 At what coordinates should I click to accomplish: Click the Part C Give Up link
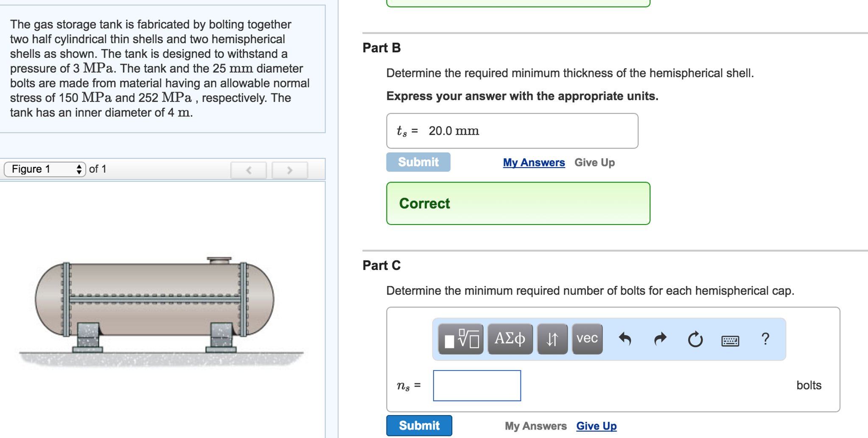pyautogui.click(x=596, y=426)
